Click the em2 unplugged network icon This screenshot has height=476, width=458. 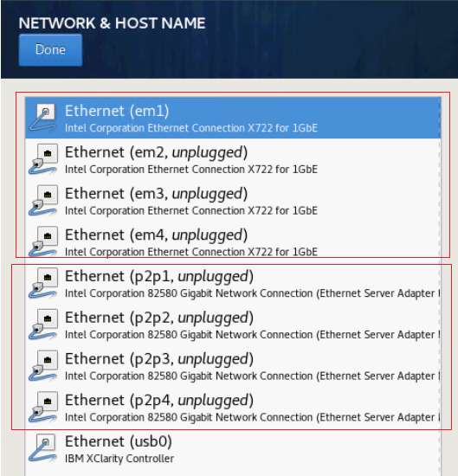(x=42, y=159)
